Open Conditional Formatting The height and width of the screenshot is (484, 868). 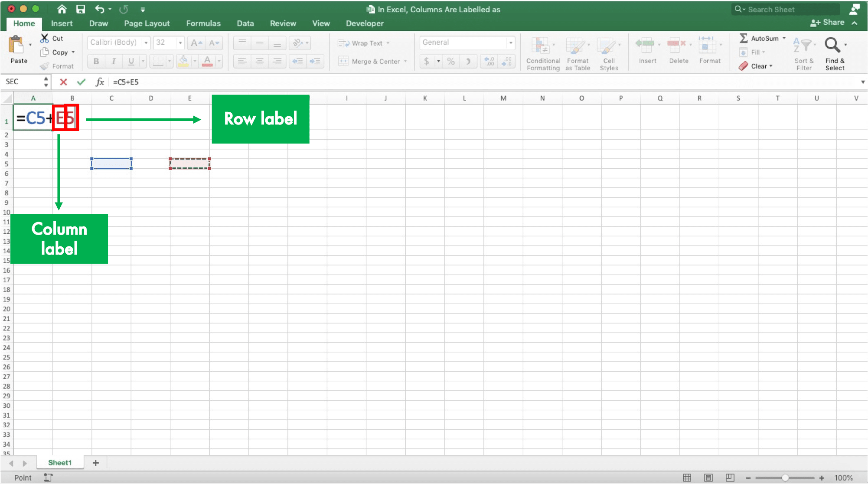tap(543, 53)
